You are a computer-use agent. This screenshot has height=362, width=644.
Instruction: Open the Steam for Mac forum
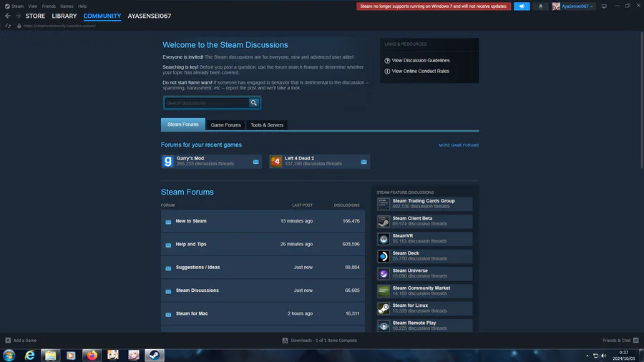click(x=192, y=313)
